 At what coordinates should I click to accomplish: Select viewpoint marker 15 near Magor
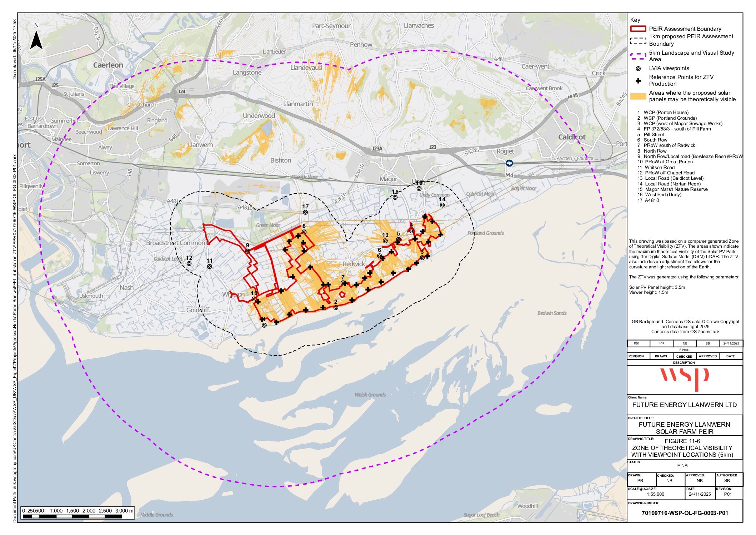[395, 197]
